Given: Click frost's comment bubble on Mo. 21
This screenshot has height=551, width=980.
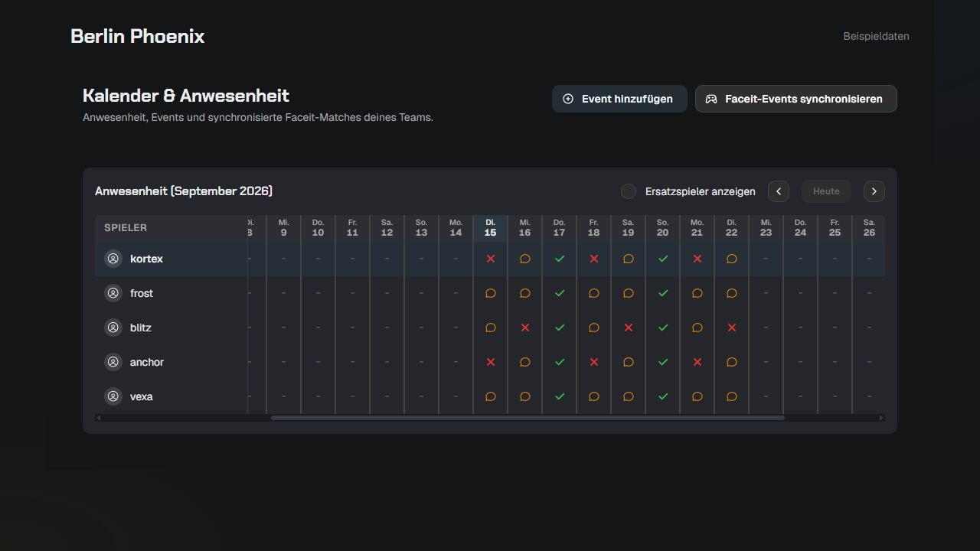Looking at the screenshot, I should pyautogui.click(x=697, y=293).
